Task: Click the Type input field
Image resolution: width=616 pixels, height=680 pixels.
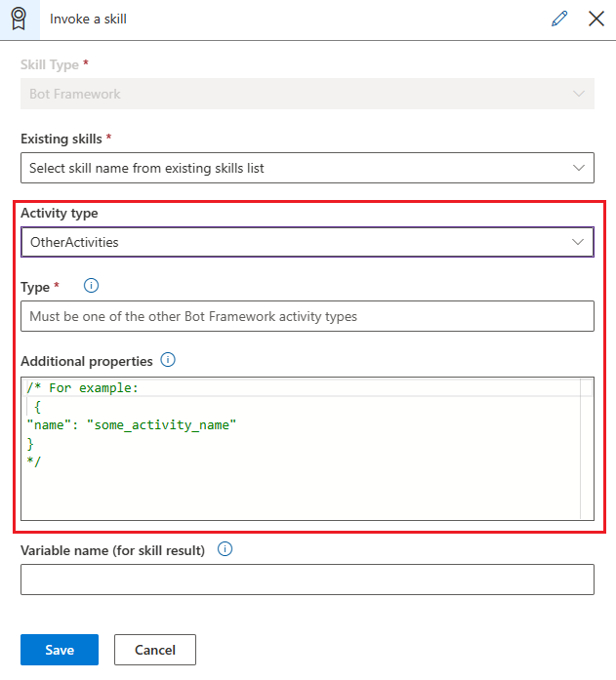Action: point(307,316)
